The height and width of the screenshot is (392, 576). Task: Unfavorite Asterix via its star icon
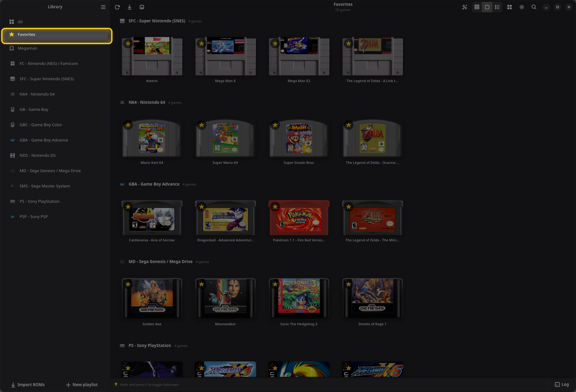pyautogui.click(x=128, y=43)
